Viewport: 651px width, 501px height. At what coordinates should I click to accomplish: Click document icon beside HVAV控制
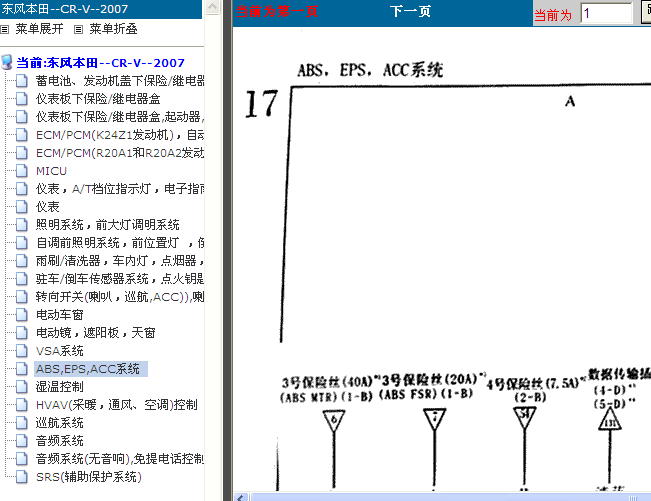pos(22,405)
